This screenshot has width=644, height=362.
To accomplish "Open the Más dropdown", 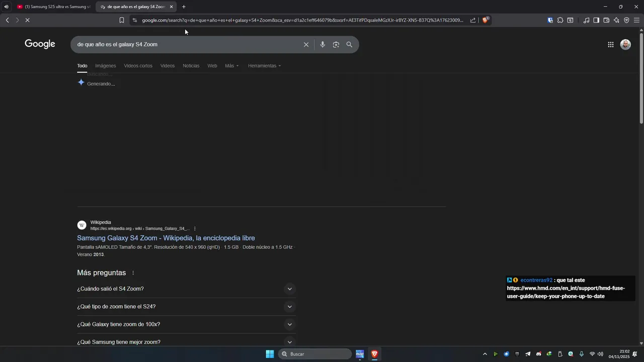I will pyautogui.click(x=232, y=66).
